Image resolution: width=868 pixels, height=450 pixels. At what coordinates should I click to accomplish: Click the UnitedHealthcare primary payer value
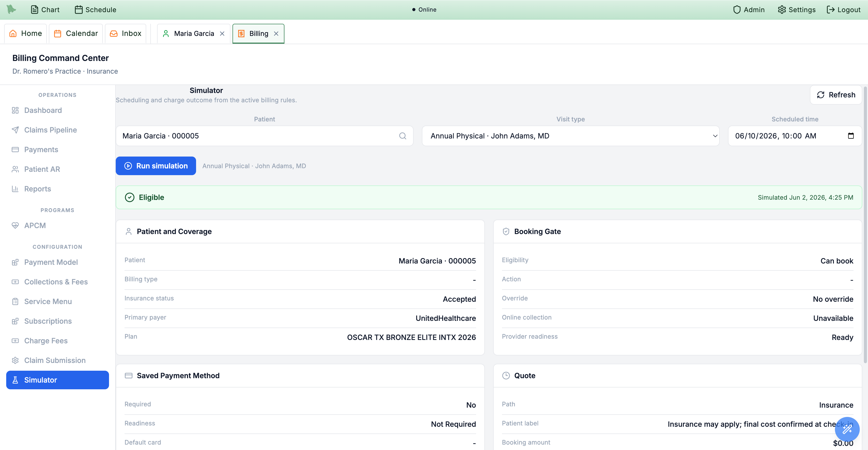pos(445,318)
